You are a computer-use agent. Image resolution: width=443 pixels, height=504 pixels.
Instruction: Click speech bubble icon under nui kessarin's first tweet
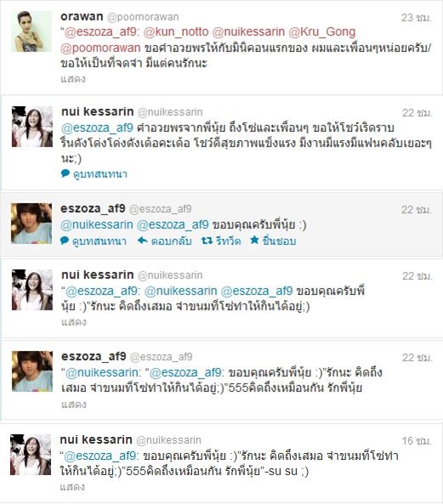(x=65, y=173)
